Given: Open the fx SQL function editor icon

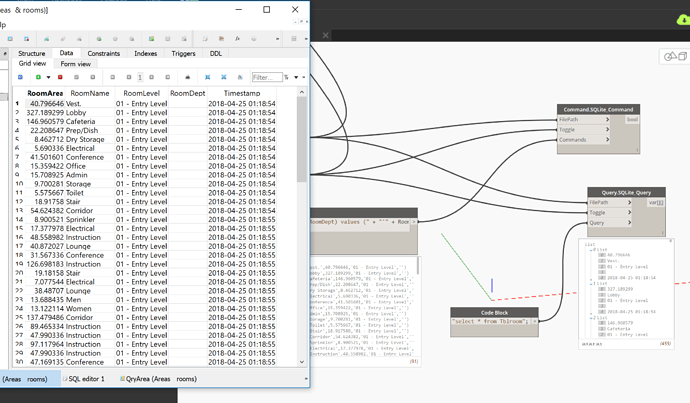Looking at the screenshot, I should click(238, 39).
